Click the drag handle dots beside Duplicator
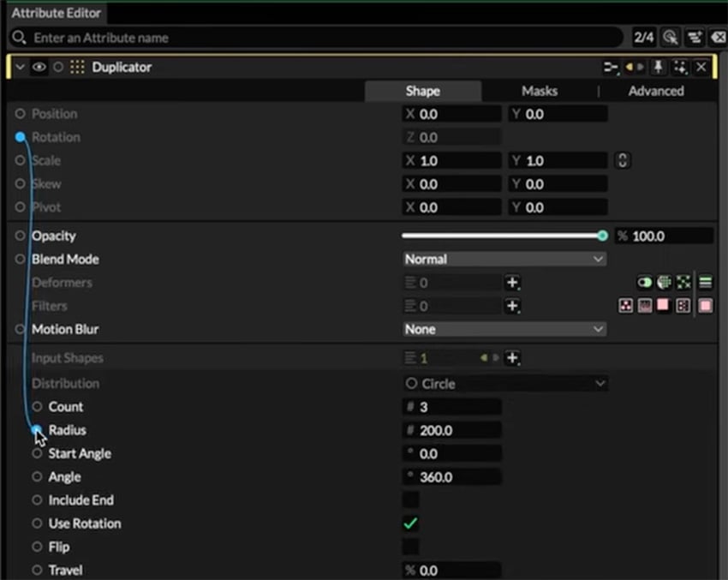 [x=77, y=67]
